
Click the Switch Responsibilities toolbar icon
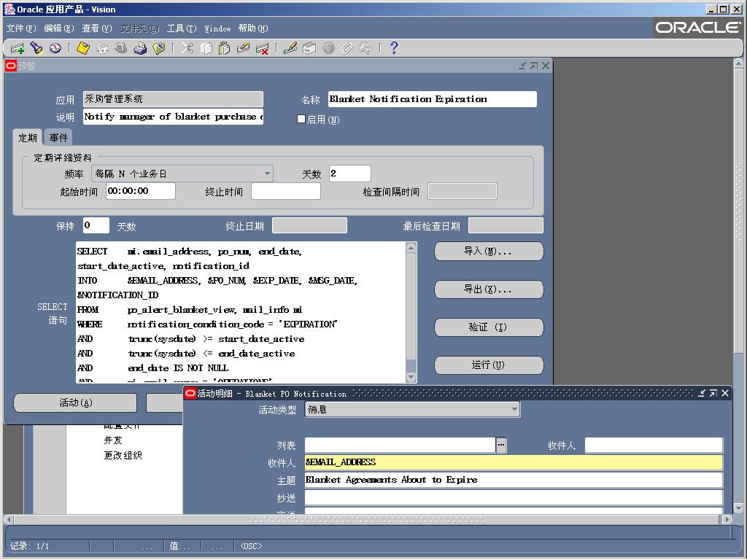(x=121, y=48)
